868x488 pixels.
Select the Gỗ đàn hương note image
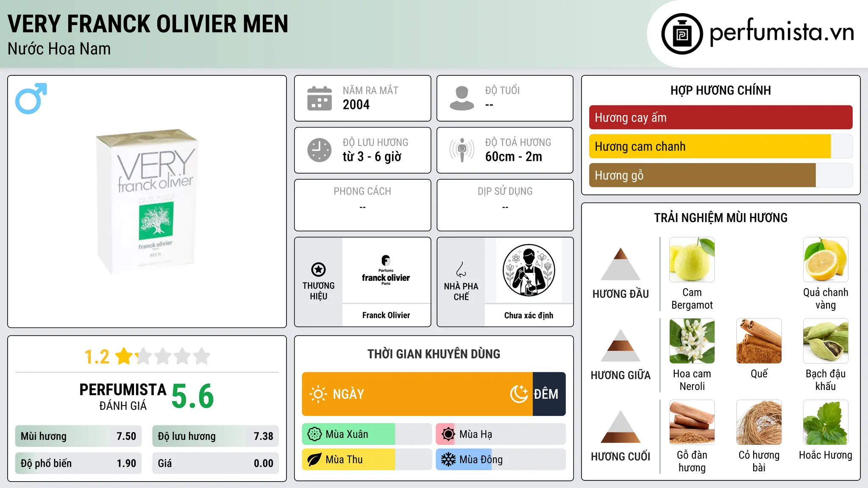(x=692, y=422)
